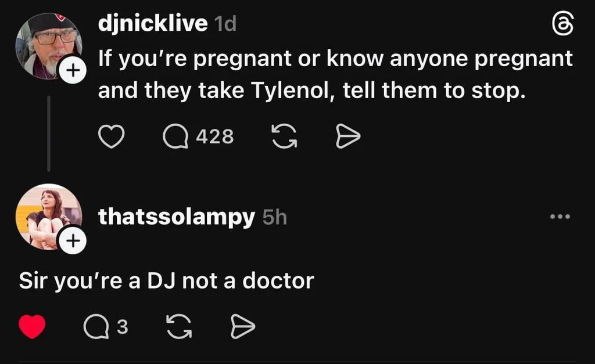
Task: Follow thatssolampy using plus badge
Action: (x=72, y=242)
